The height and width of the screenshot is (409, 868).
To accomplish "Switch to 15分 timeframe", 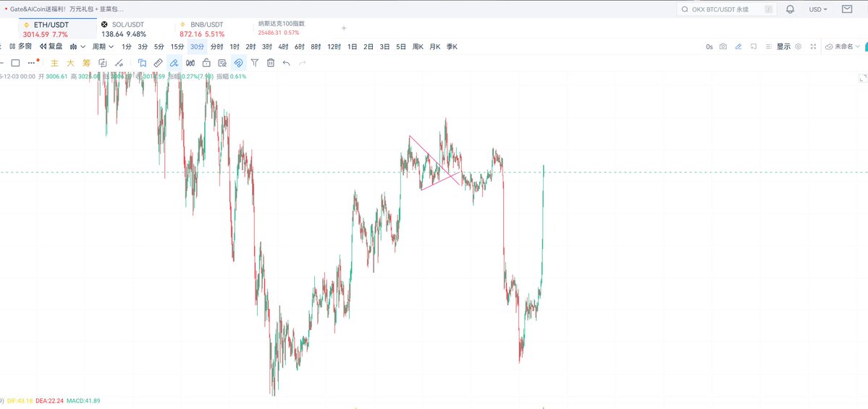I will pos(177,46).
